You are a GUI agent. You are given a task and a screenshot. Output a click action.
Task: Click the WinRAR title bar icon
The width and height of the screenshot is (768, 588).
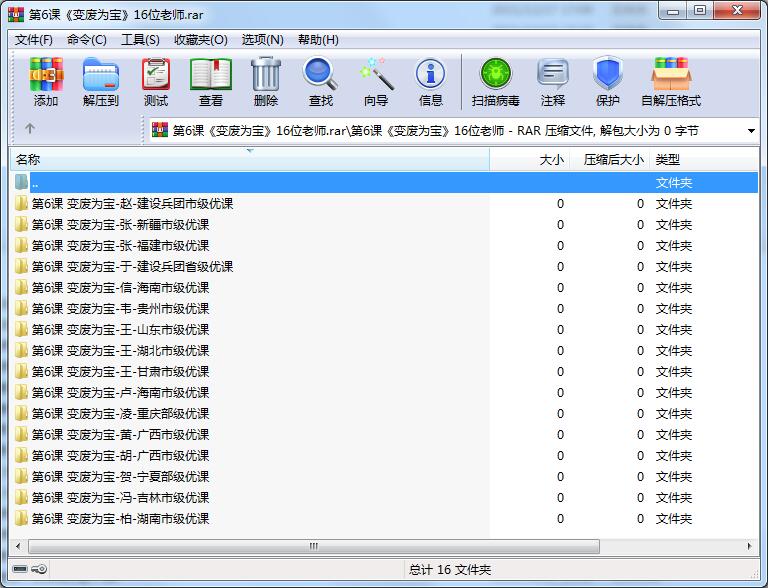pyautogui.click(x=16, y=14)
